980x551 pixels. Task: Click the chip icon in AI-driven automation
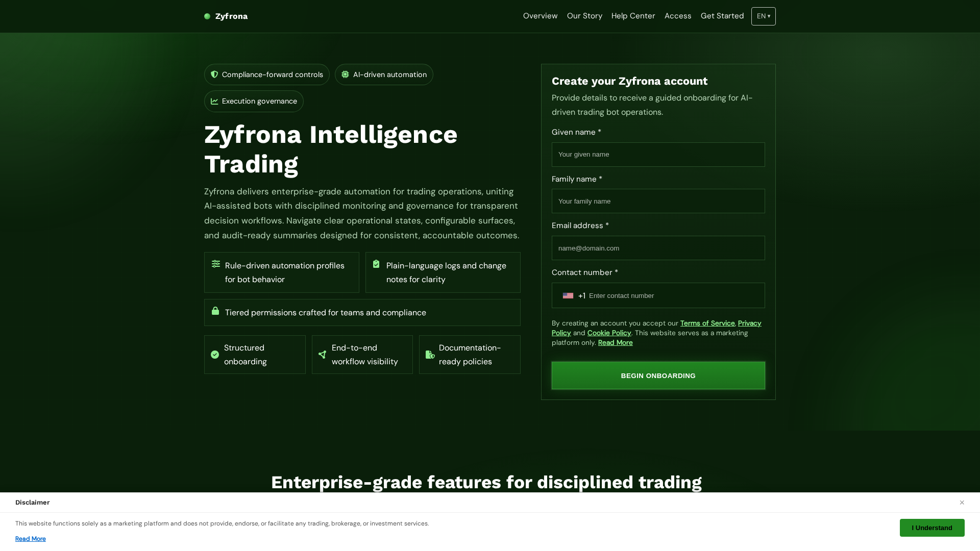click(x=346, y=74)
